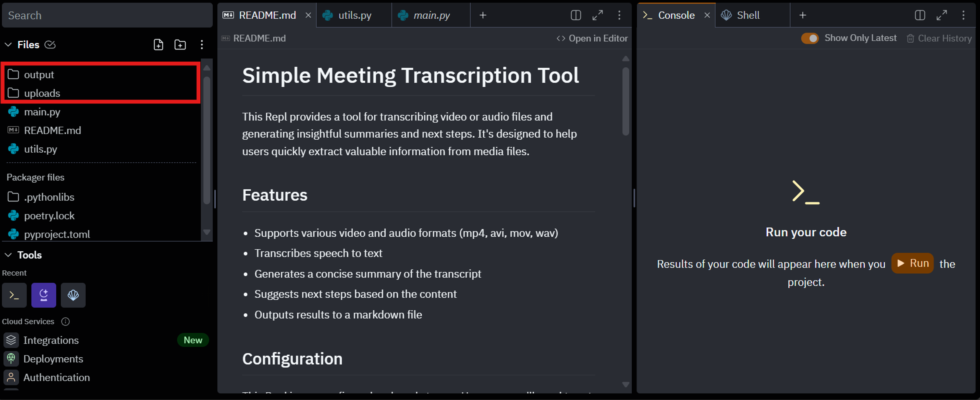The image size is (980, 400).
Task: Click Open in Editor link
Action: pyautogui.click(x=592, y=39)
